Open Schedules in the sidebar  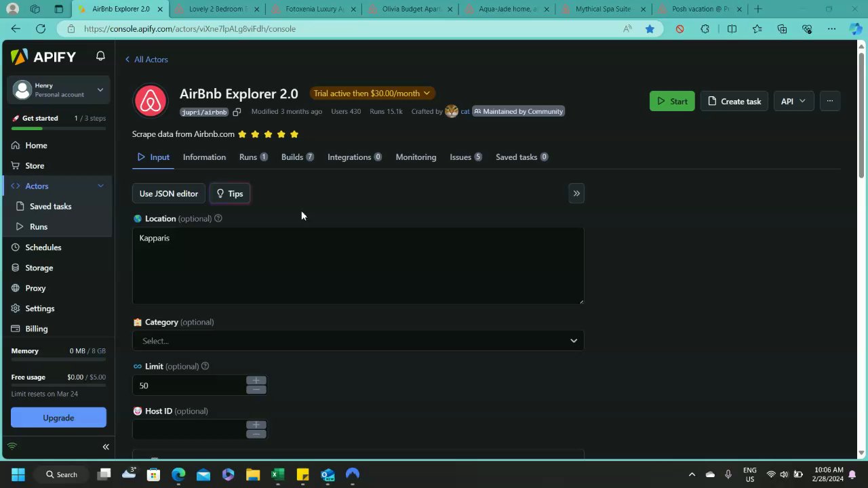[43, 247]
